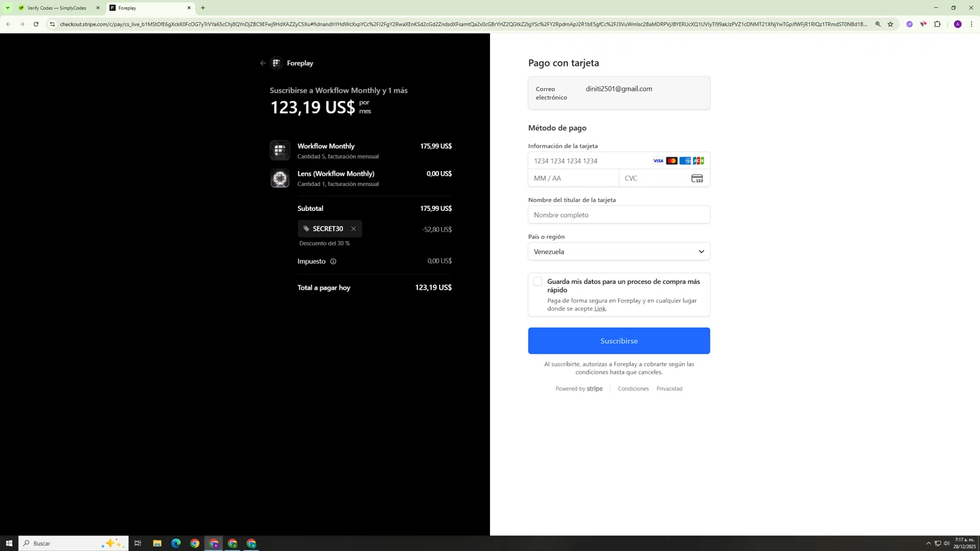Click the extension icon with the red flag
Viewport: 980px width, 551px height.
(x=923, y=24)
